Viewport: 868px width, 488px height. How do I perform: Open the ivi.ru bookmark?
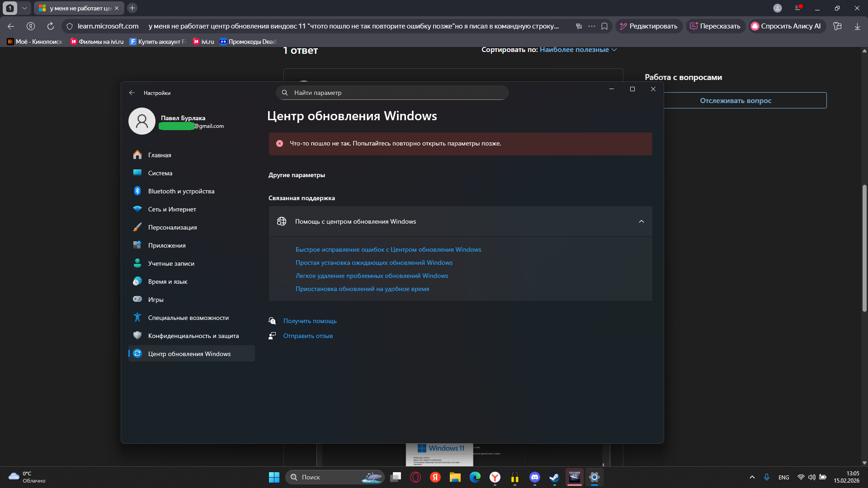pyautogui.click(x=203, y=42)
